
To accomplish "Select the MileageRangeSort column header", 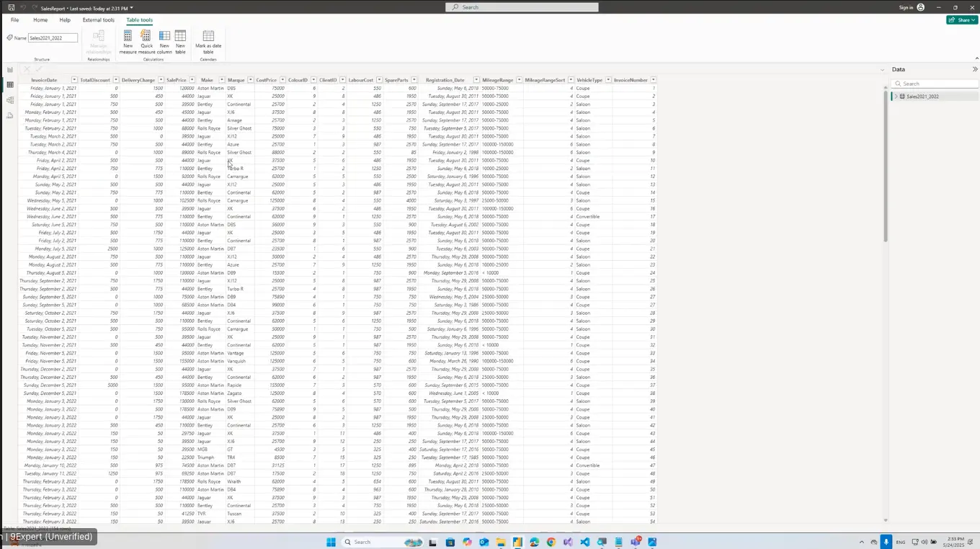I will pyautogui.click(x=545, y=80).
